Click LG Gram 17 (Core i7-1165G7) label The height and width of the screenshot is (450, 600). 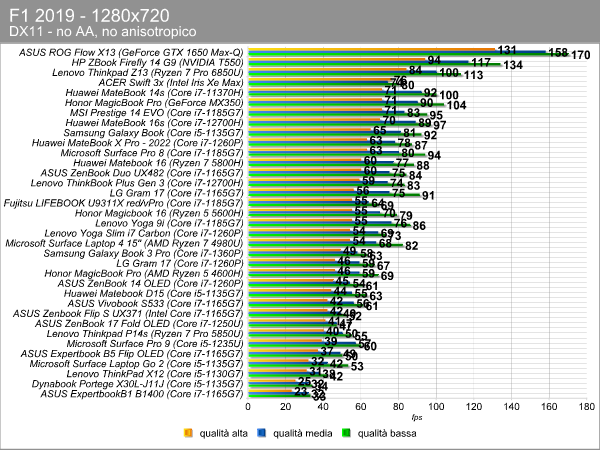[176, 193]
